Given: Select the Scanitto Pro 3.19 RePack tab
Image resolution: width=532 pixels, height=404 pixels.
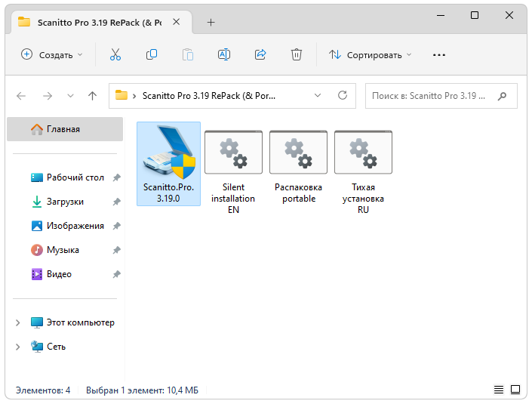Looking at the screenshot, I should click(100, 23).
